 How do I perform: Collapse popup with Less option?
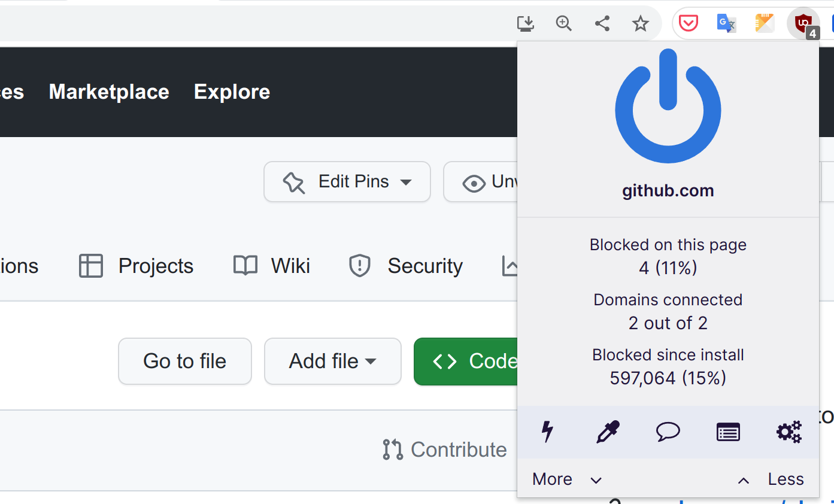771,479
